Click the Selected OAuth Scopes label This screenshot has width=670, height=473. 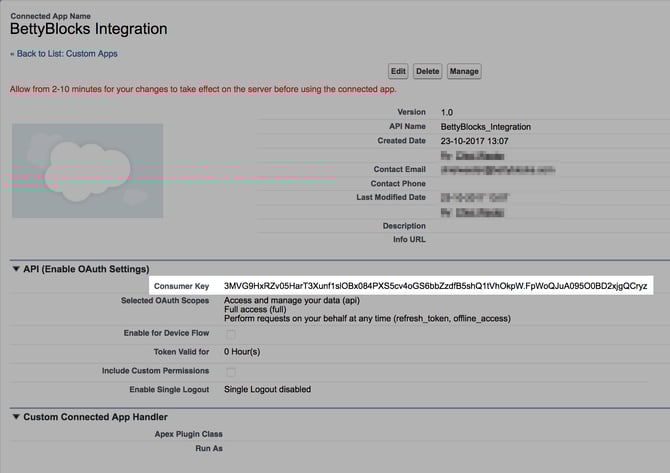click(x=165, y=300)
